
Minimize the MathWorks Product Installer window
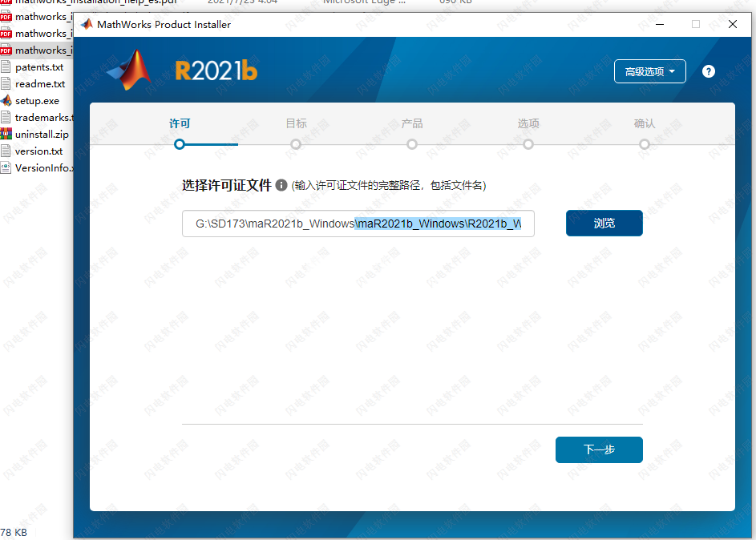(x=660, y=24)
